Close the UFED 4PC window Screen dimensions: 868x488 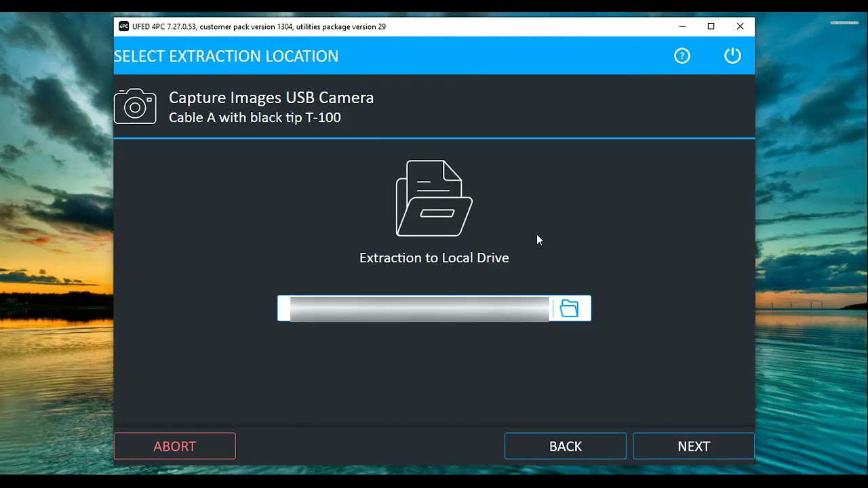[740, 26]
